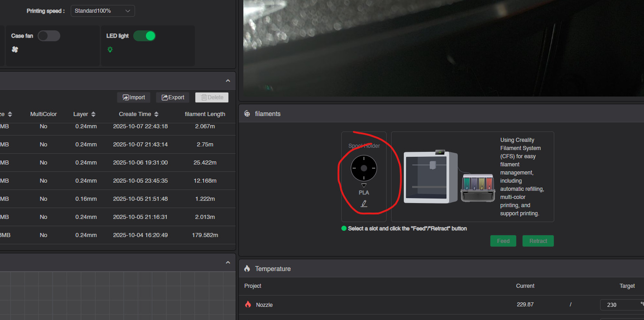Click the Temperature flame header icon
This screenshot has height=320, width=644.
tap(247, 269)
